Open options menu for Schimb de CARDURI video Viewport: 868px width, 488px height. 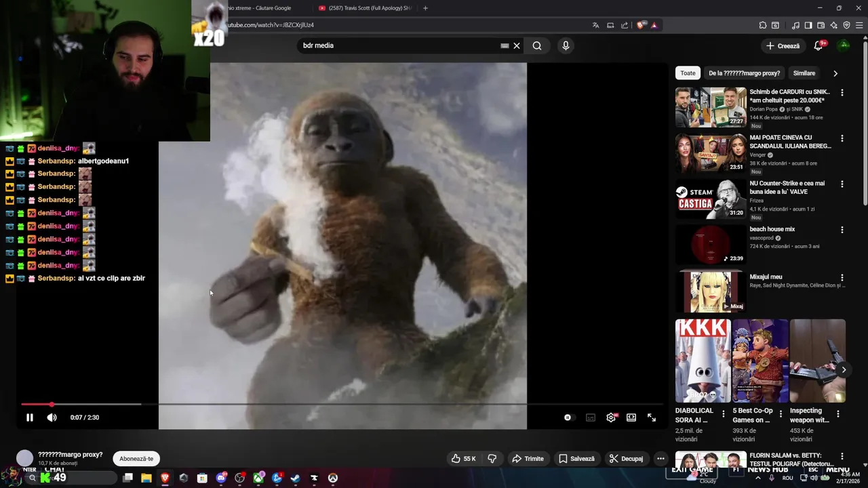[842, 92]
